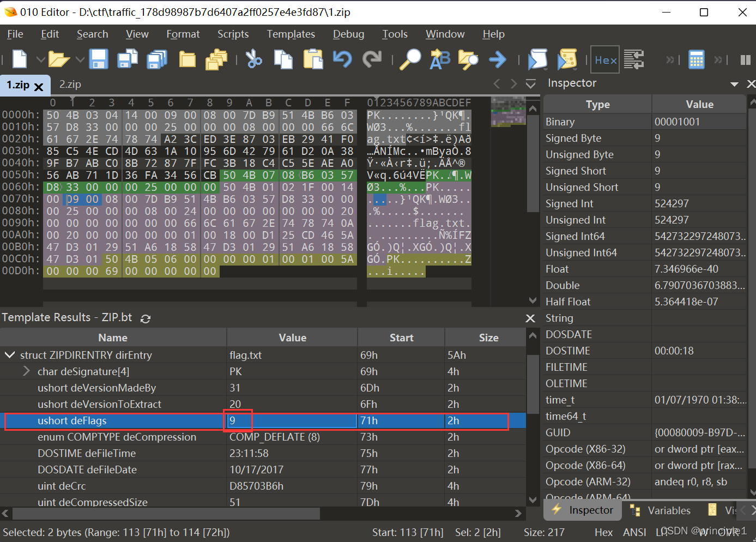
Task: Open the Debug menu
Action: click(349, 34)
